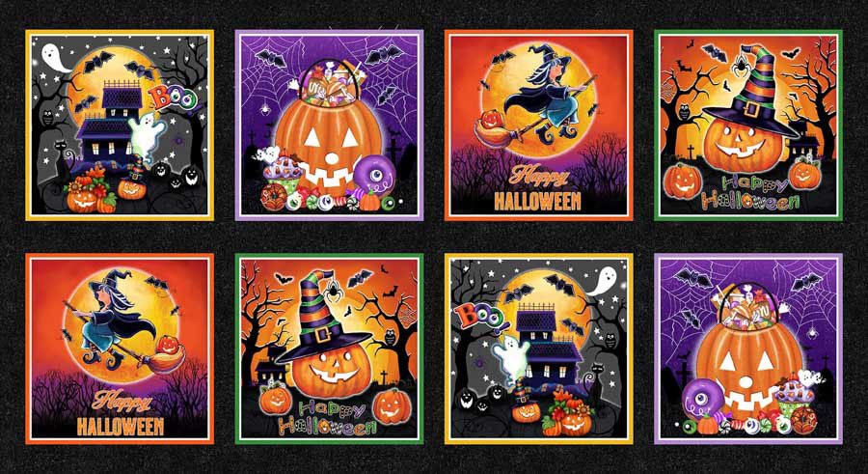Click the spider hanging from top-row striped witch hat
Image resolution: width=868 pixels, height=474 pixels.
pos(739,67)
